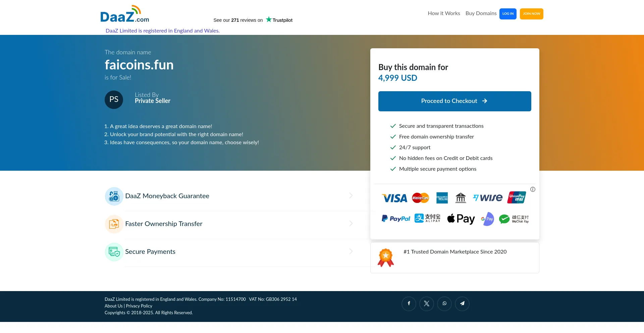This screenshot has width=644, height=333.
Task: Click the PayPal payment logo
Action: [396, 219]
